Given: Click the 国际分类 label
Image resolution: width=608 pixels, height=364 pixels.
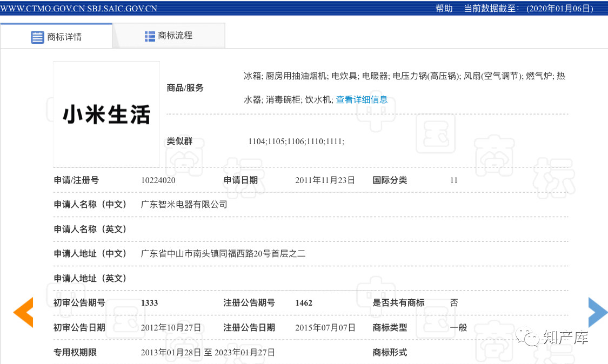Looking at the screenshot, I should click(390, 180).
